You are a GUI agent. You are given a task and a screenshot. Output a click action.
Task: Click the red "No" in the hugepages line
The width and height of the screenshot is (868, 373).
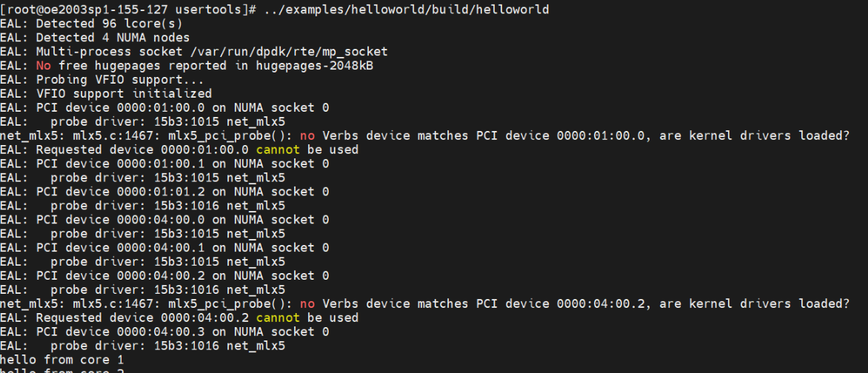click(44, 66)
